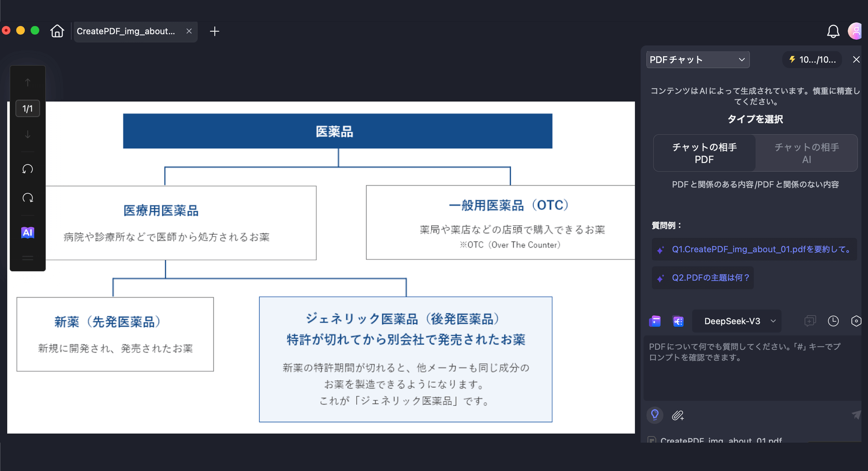868x471 pixels.
Task: Click the page number 1/1 box
Action: [x=28, y=108]
